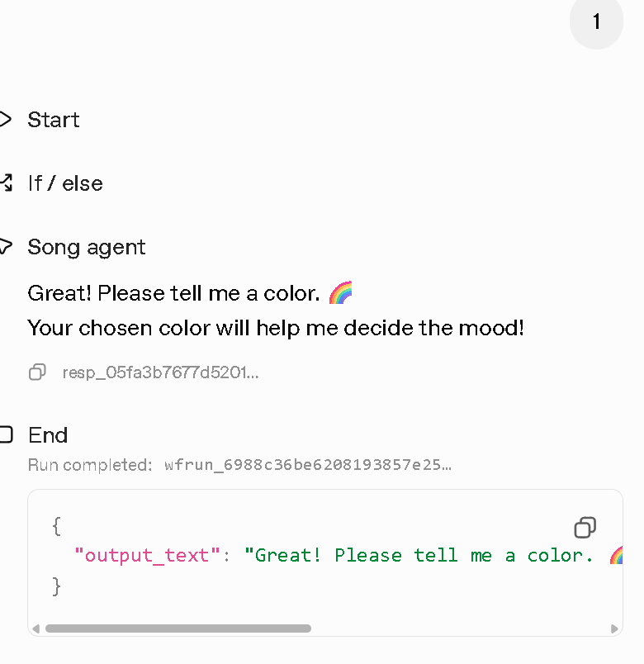The width and height of the screenshot is (644, 664).
Task: Click the "output_text" JSON key
Action: click(141, 555)
